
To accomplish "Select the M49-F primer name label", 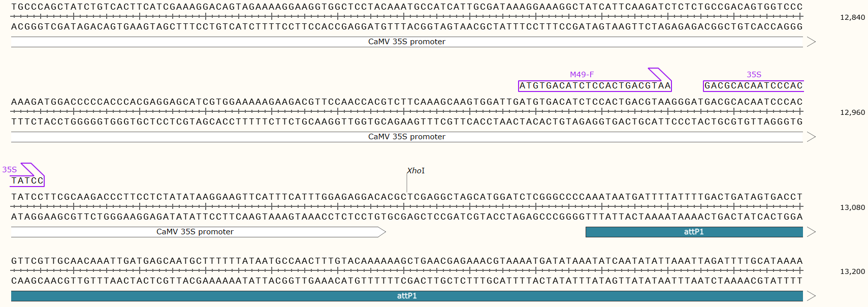I will click(582, 75).
